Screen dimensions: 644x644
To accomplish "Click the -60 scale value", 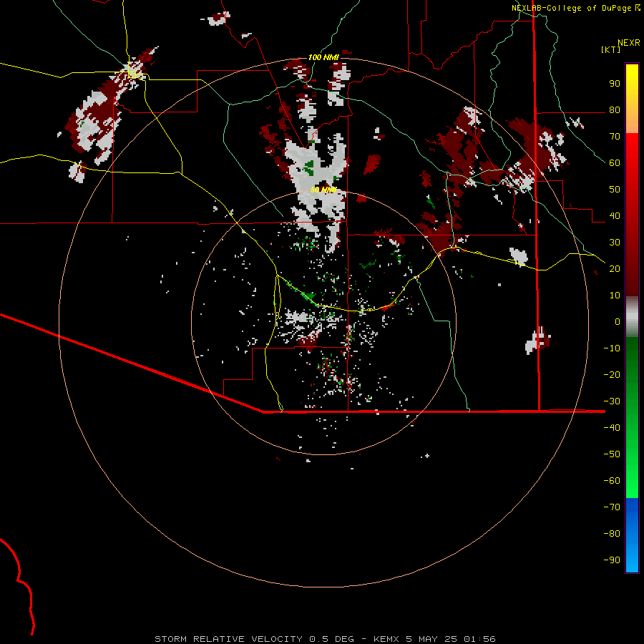I will click(612, 481).
